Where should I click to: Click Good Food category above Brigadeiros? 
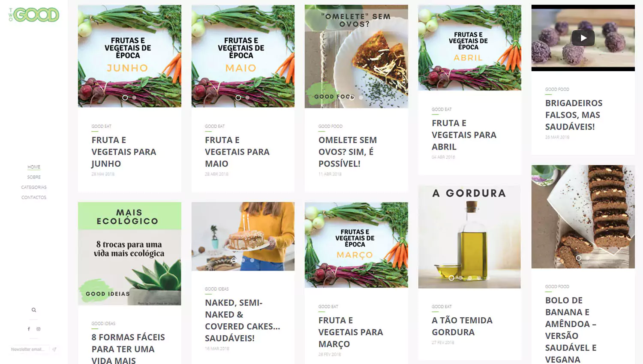point(557,89)
